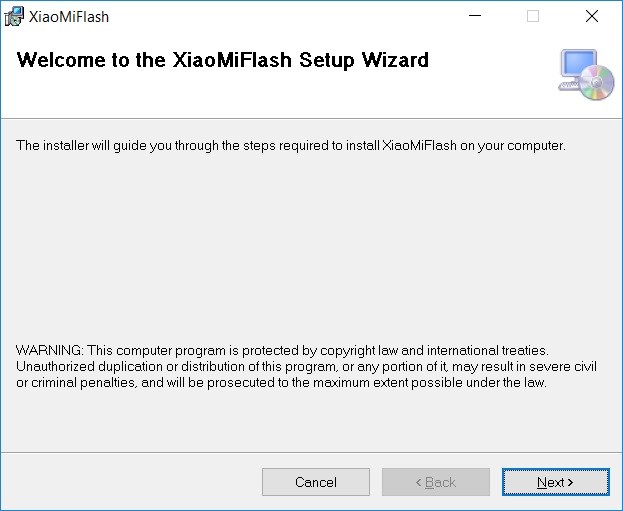This screenshot has width=623, height=511.
Task: Click the word WARNING in the copyright notice
Action: point(49,350)
